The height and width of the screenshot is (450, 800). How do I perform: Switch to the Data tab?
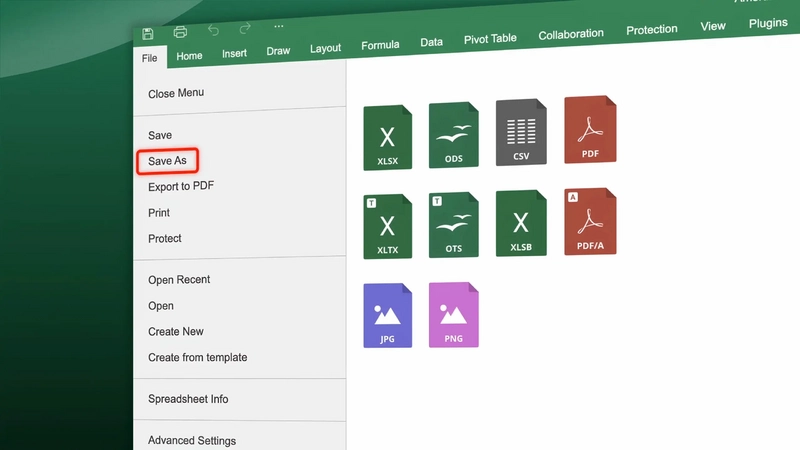[431, 42]
